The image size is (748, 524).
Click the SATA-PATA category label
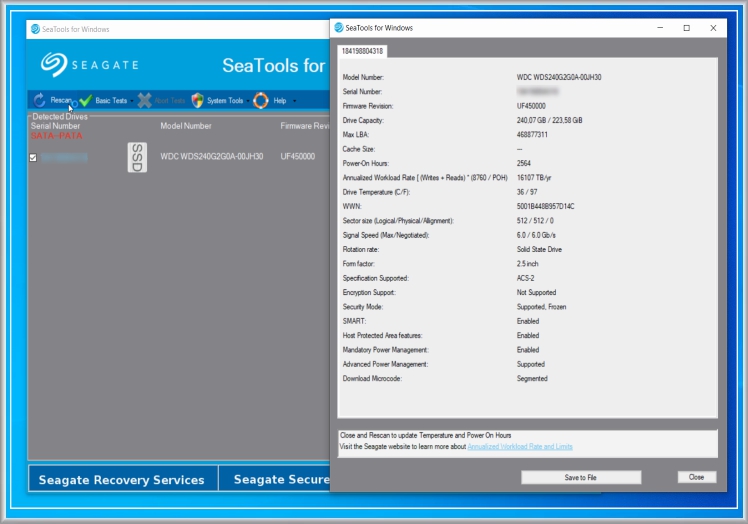click(x=57, y=136)
